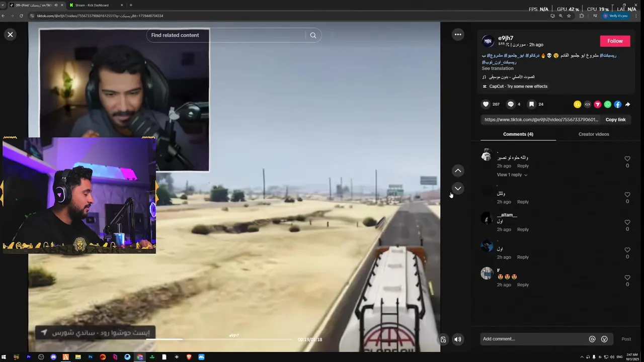Click the ENG language indicator in the tray
Screen dimensions: 644x362
pos(620,357)
